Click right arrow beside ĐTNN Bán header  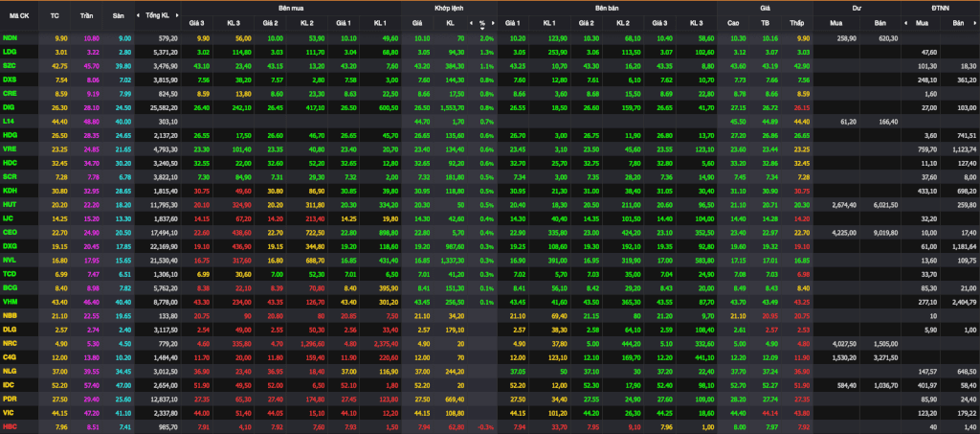tap(976, 23)
